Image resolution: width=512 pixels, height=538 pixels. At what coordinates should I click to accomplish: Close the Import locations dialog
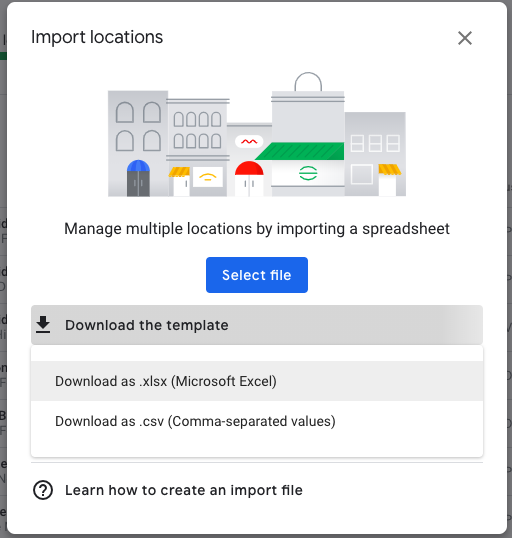[x=465, y=38]
